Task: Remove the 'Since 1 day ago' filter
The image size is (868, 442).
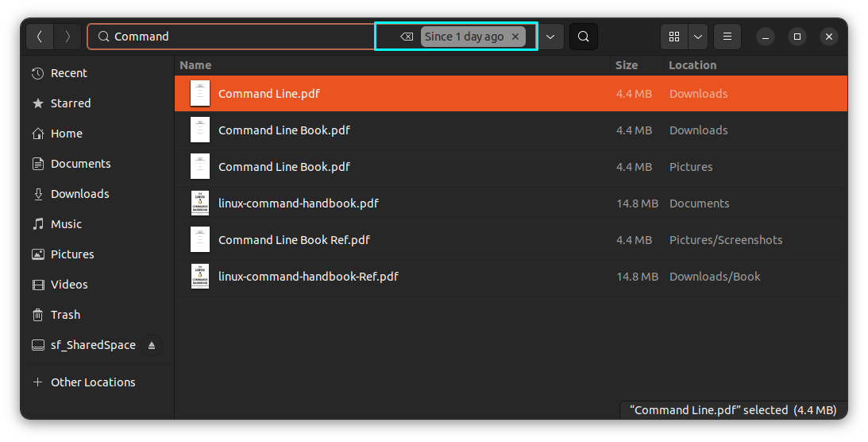Action: (515, 37)
